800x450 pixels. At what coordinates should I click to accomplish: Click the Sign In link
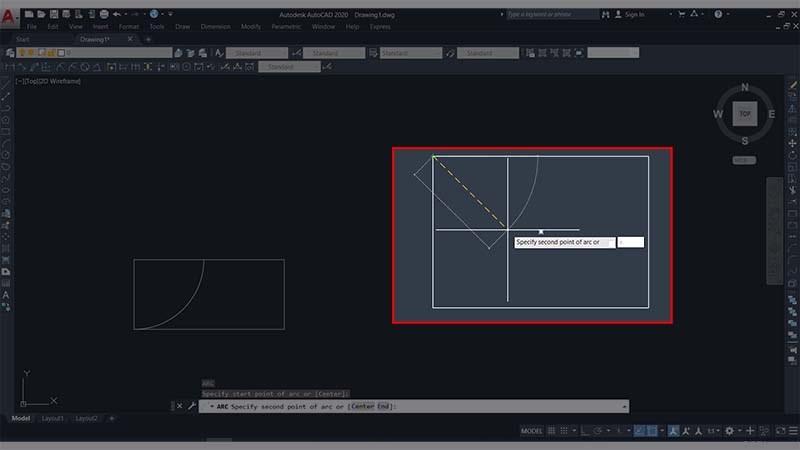pos(635,14)
